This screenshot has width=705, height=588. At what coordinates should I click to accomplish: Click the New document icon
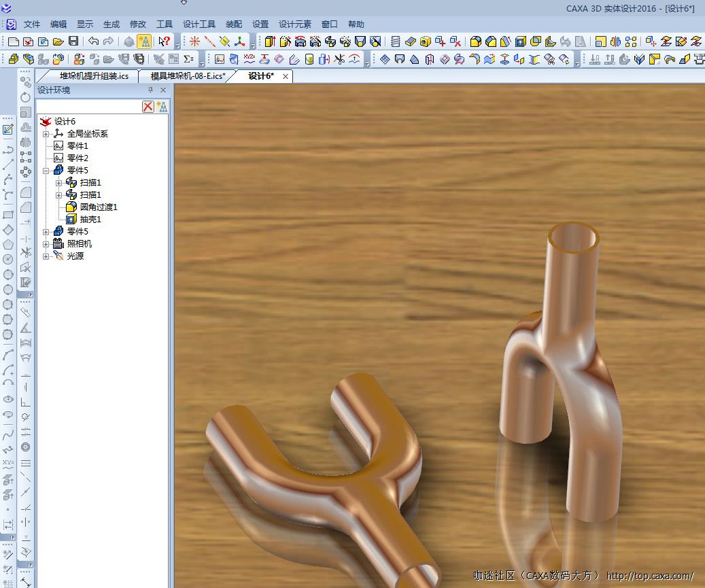14,42
